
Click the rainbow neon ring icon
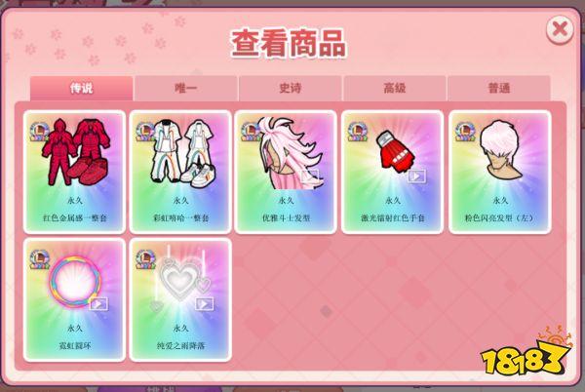tap(75, 280)
